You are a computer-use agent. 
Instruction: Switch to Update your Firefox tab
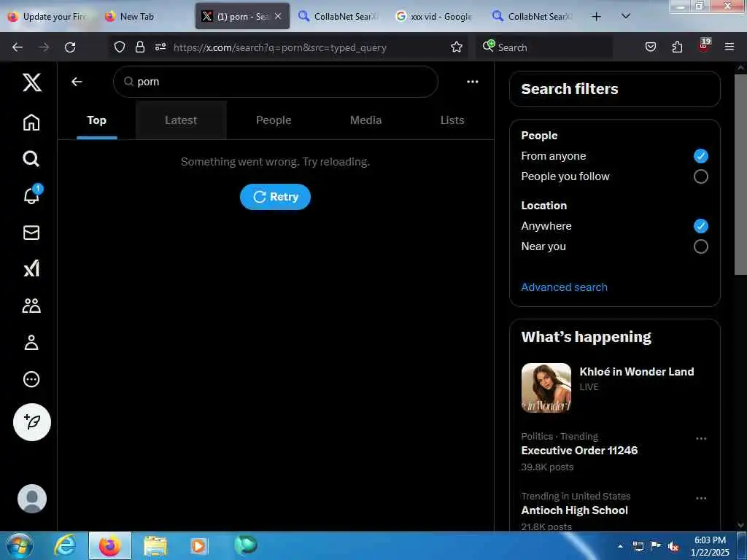(x=47, y=17)
